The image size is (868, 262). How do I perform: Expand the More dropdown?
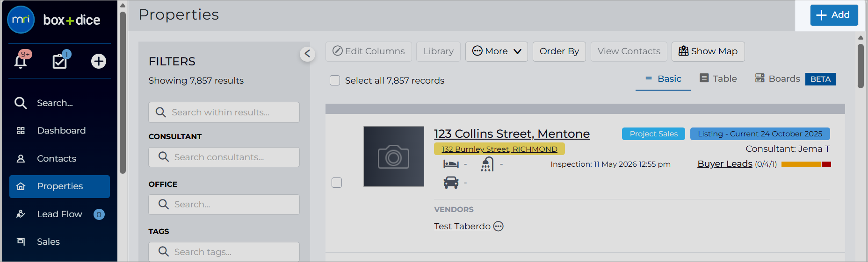[x=497, y=51]
